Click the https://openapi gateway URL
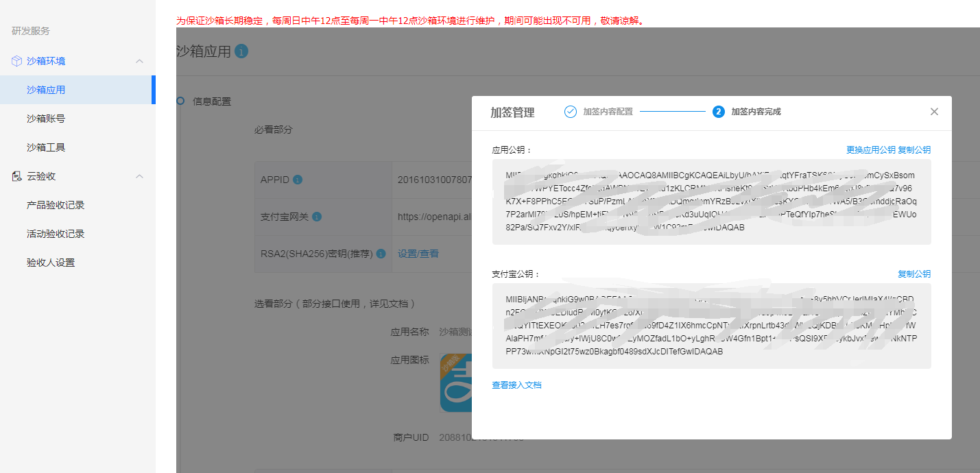This screenshot has height=473, width=980. 435,217
